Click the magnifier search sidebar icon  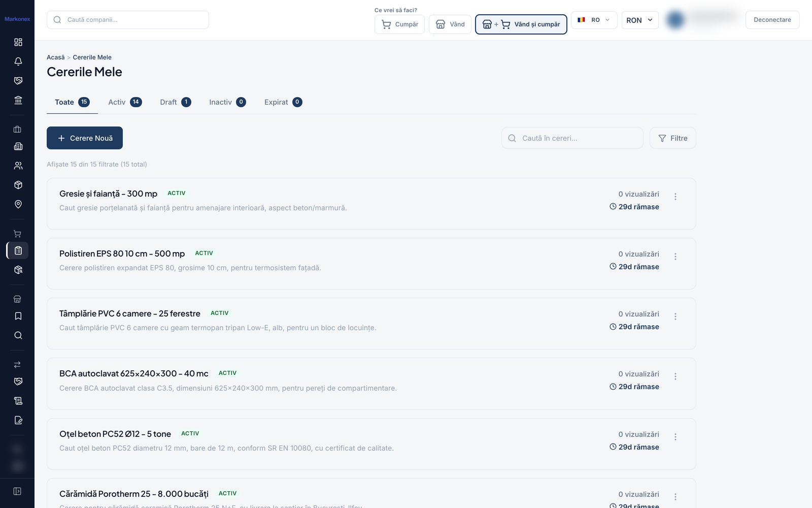pyautogui.click(x=18, y=335)
